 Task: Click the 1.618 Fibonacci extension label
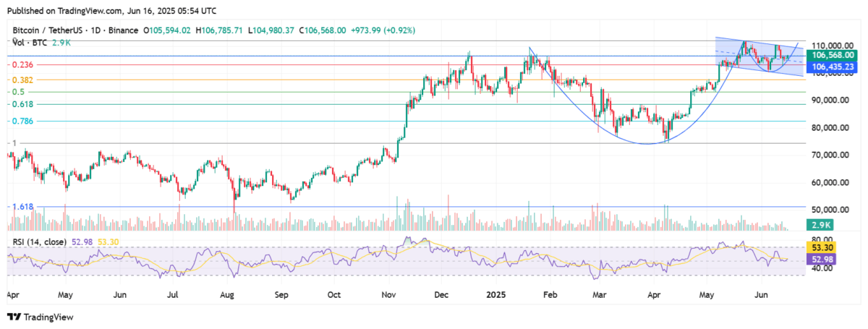pos(24,207)
